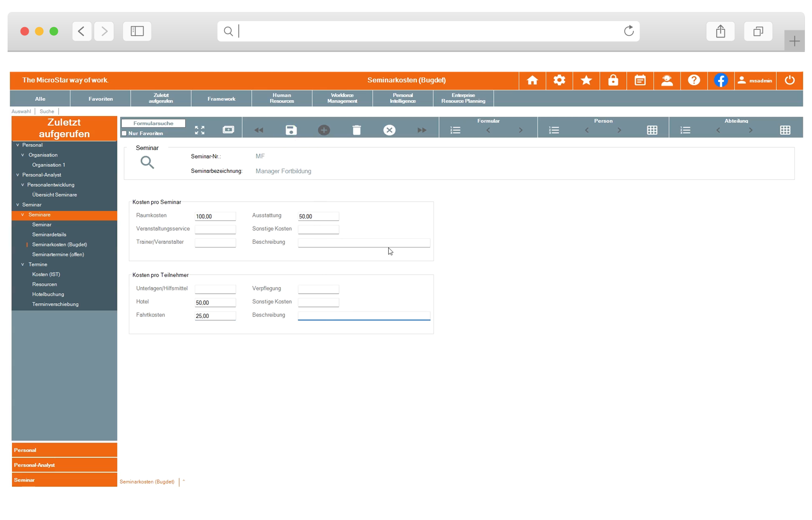Image resolution: width=812 pixels, height=520 pixels.
Task: Click the Raumkosten input field
Action: [x=215, y=216]
